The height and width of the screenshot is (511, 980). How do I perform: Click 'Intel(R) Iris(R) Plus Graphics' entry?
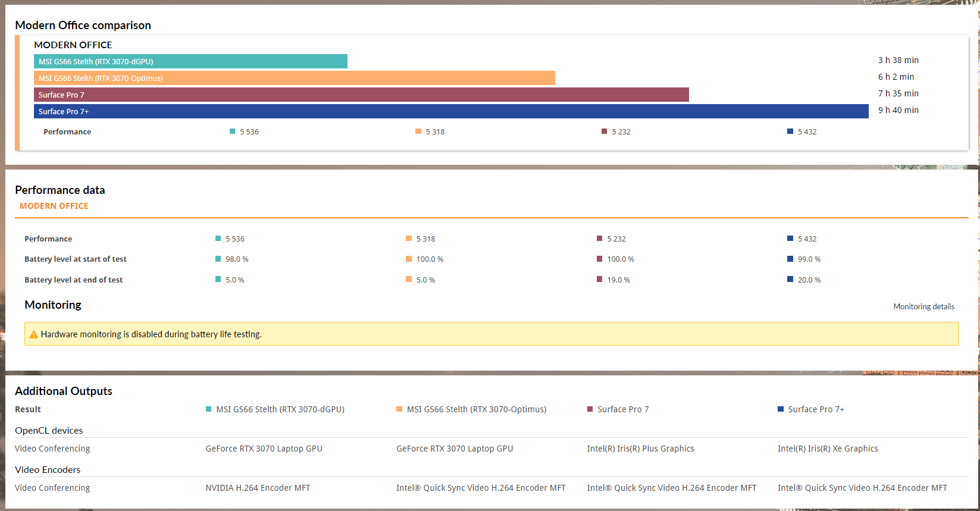pyautogui.click(x=640, y=449)
